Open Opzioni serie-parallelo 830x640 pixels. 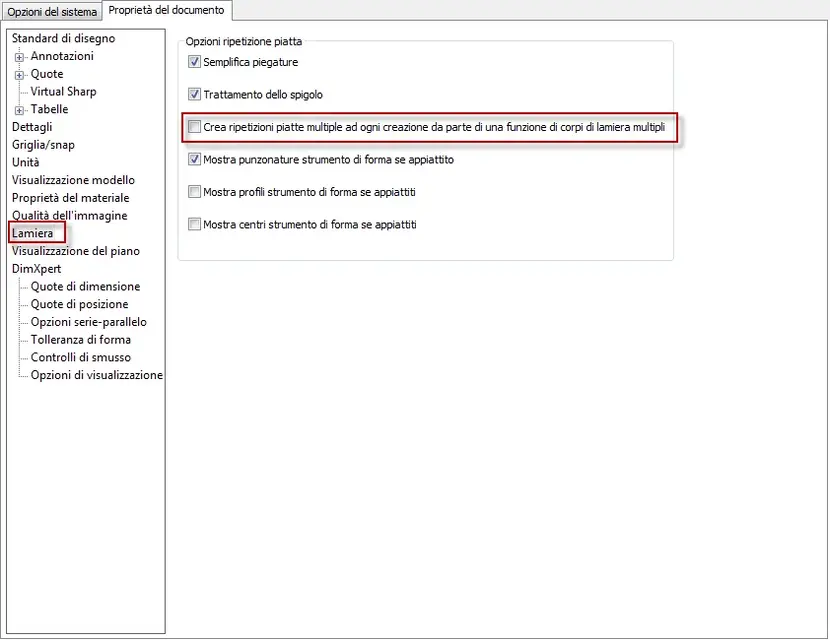coord(88,322)
